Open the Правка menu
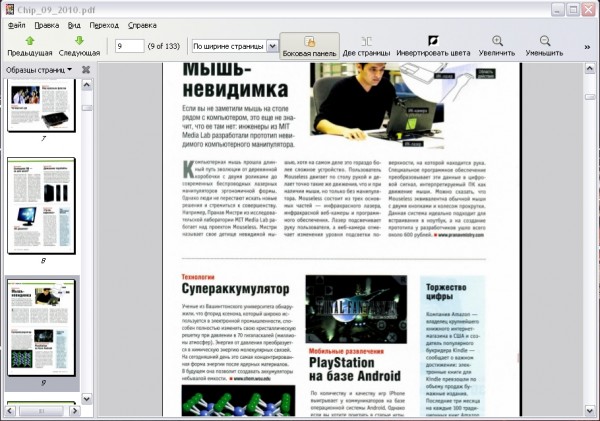600x421 pixels. (x=47, y=25)
